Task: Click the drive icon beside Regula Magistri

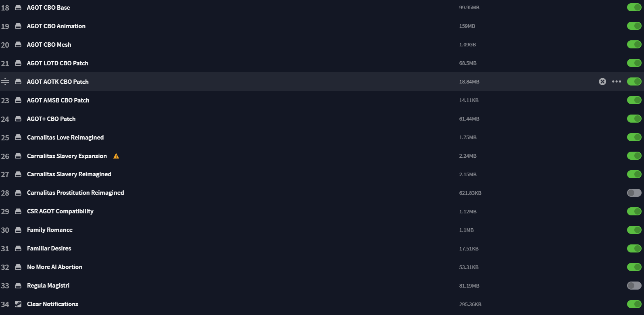Action: click(x=18, y=286)
